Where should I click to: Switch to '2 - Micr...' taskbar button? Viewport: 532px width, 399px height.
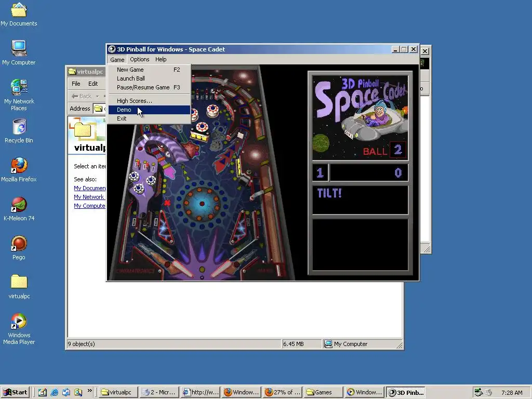(159, 392)
